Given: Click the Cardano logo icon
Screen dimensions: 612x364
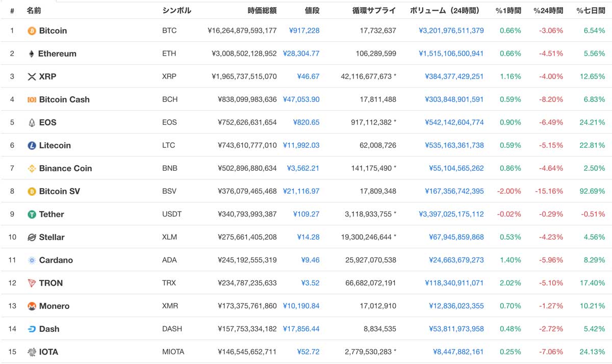Looking at the screenshot, I should (x=32, y=260).
